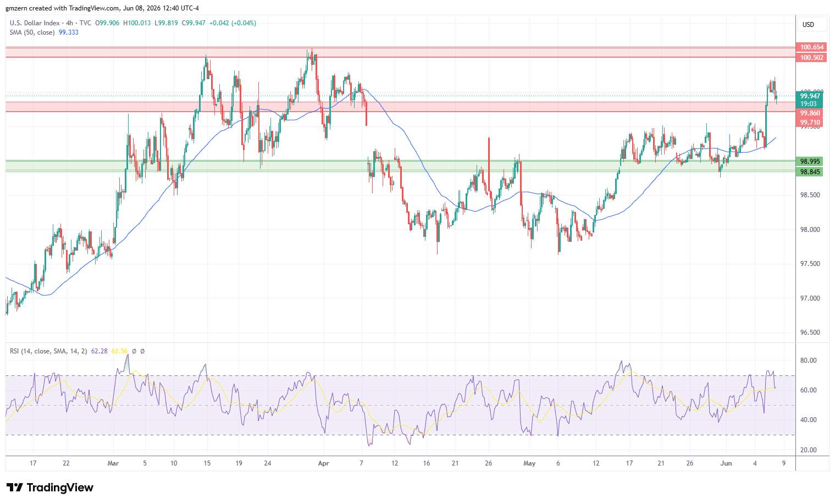
Task: Click the low value L99.819
Action: click(x=166, y=23)
